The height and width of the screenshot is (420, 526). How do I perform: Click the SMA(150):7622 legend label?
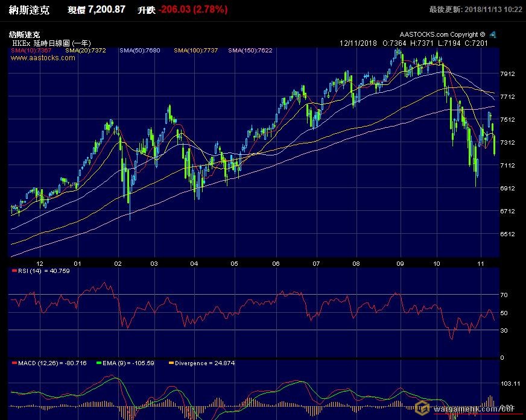(x=250, y=51)
